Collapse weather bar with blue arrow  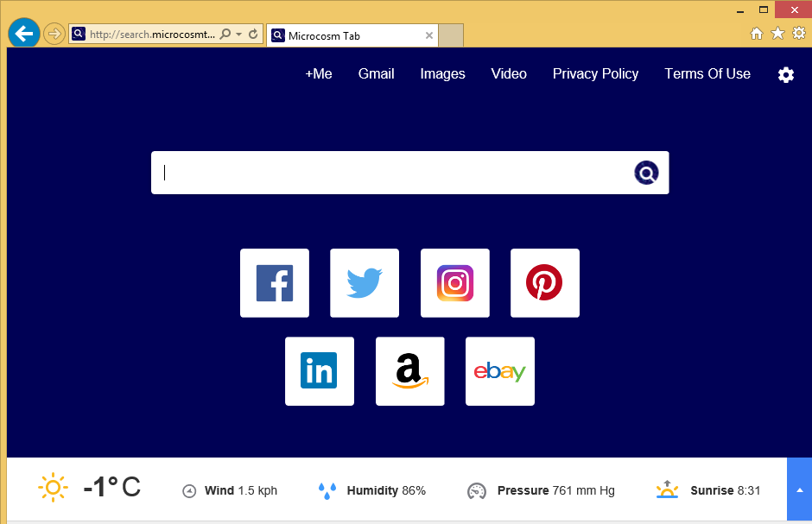(799, 489)
